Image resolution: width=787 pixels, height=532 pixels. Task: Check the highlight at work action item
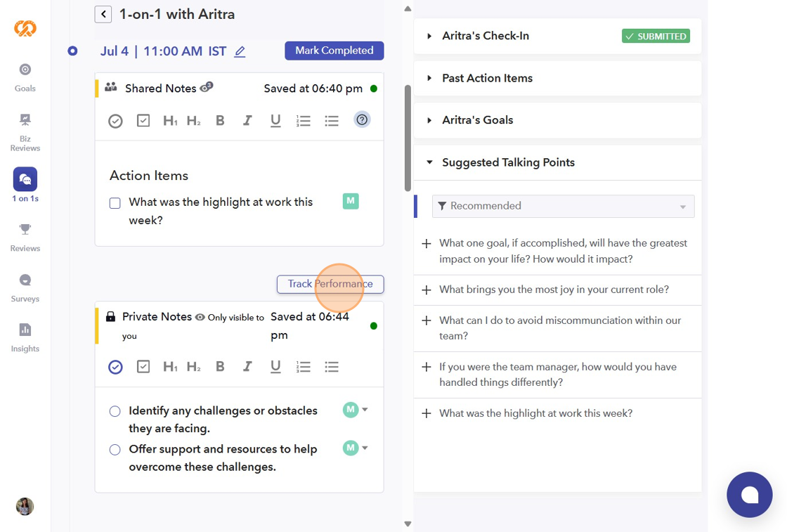pyautogui.click(x=115, y=203)
